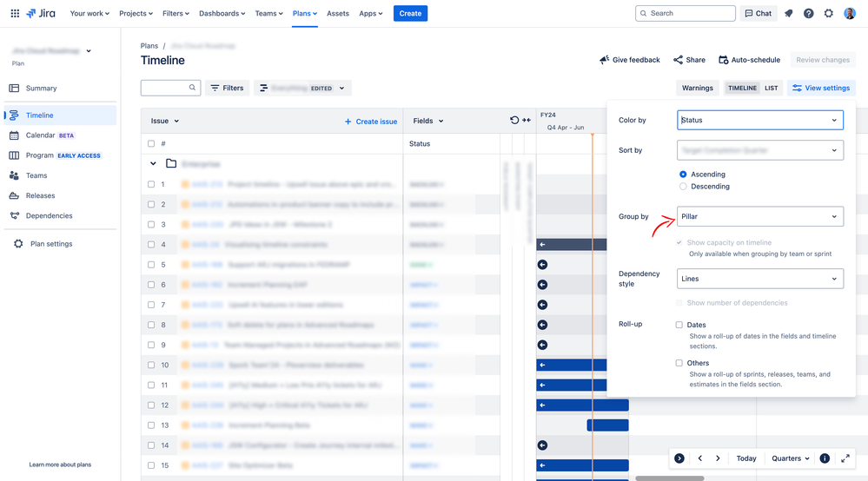Check the checkbox for row 1
Image resolution: width=868 pixels, height=481 pixels.
[x=151, y=184]
